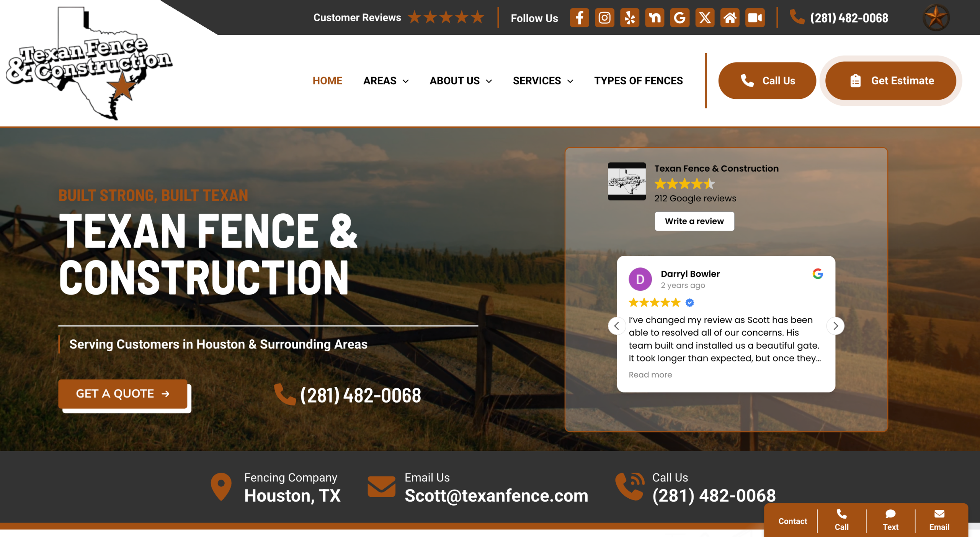Click the top bar (281) 482-0068 number
The width and height of the screenshot is (980, 537).
849,18
